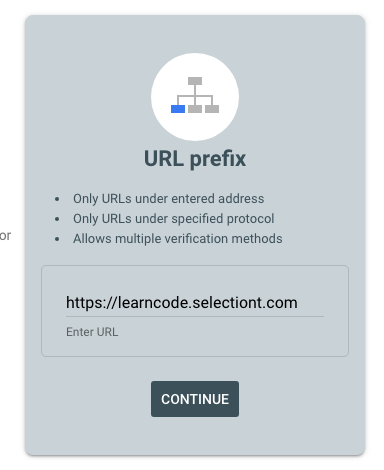
Task: Click the CONTINUE button
Action: (195, 399)
